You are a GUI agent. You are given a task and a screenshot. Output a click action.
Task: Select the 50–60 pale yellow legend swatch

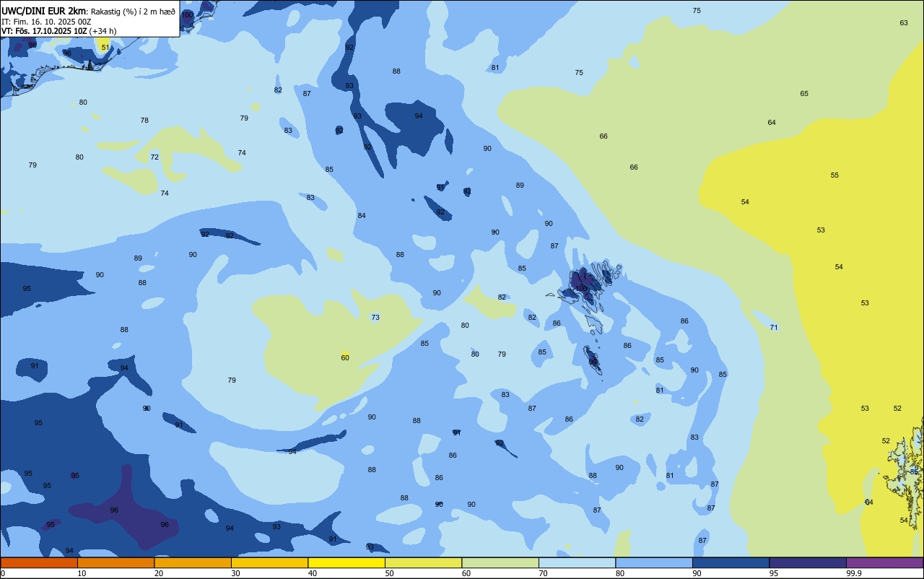423,563
